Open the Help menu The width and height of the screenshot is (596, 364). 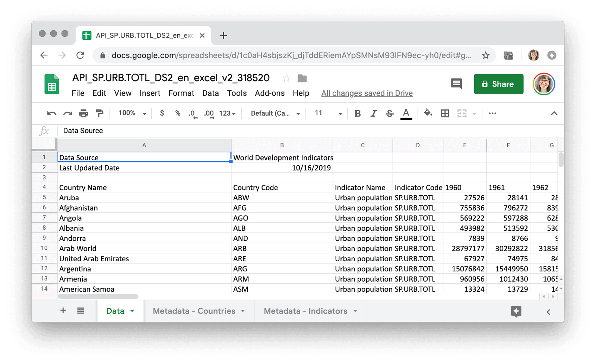(301, 93)
